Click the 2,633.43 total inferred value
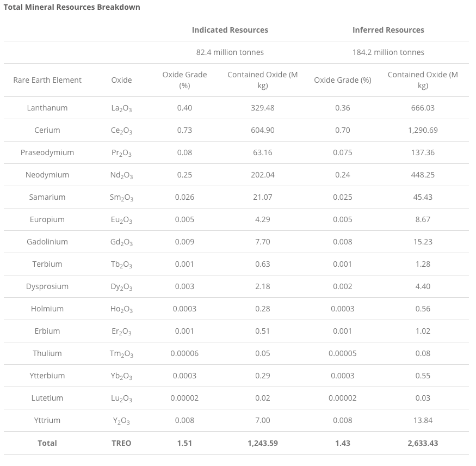The image size is (476, 466). [x=422, y=443]
